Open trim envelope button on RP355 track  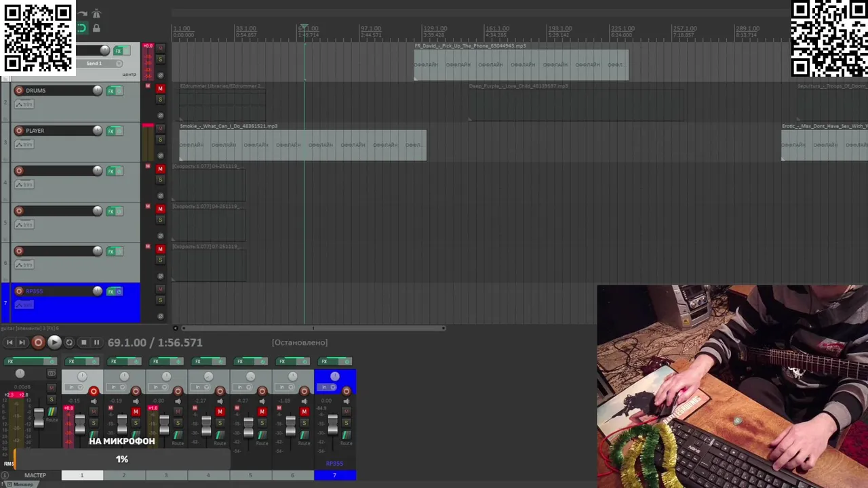(24, 305)
